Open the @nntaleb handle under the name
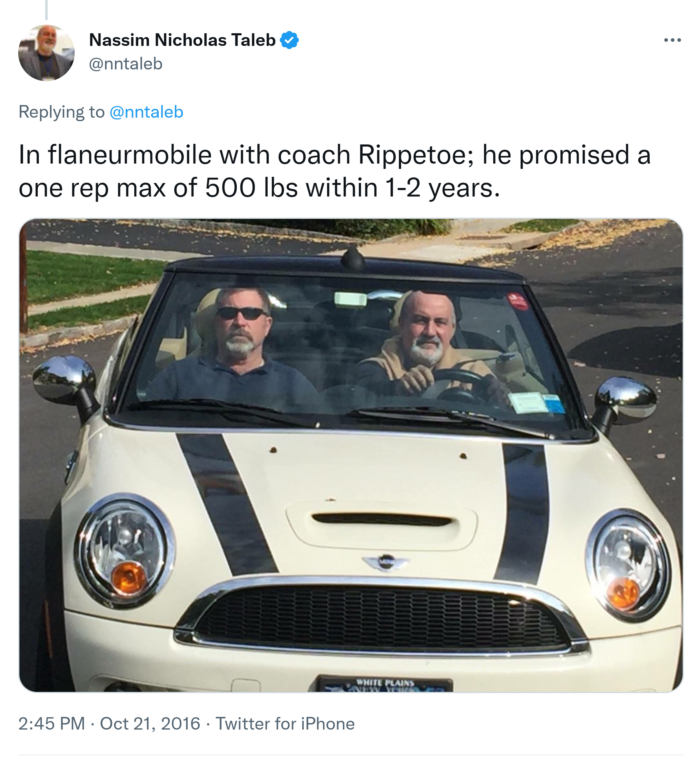Viewport: 700px width, 769px height. [x=126, y=64]
